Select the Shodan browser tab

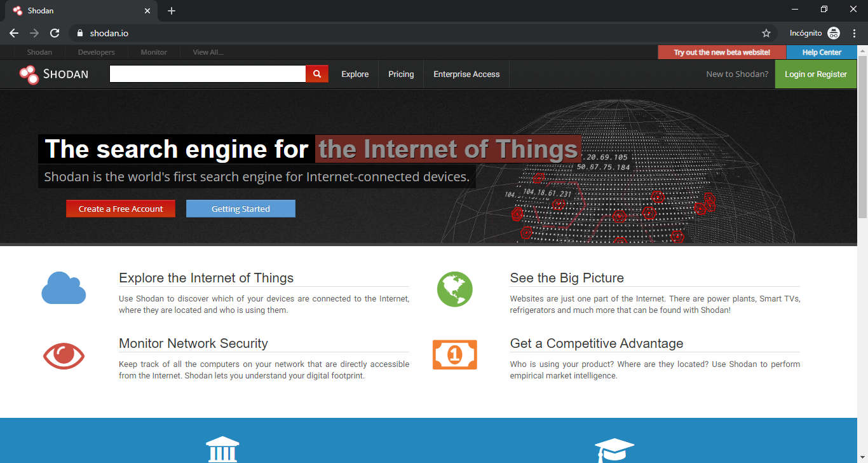(83, 11)
